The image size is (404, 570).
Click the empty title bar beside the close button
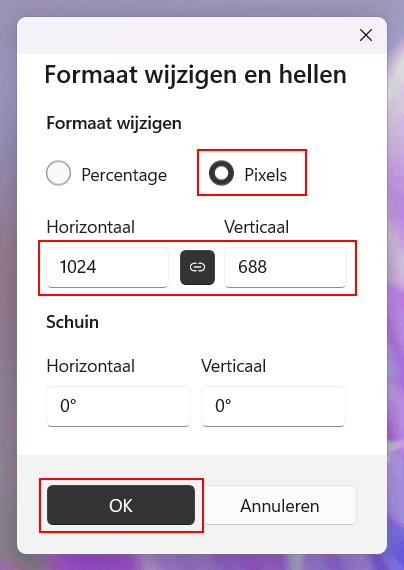pos(184,35)
